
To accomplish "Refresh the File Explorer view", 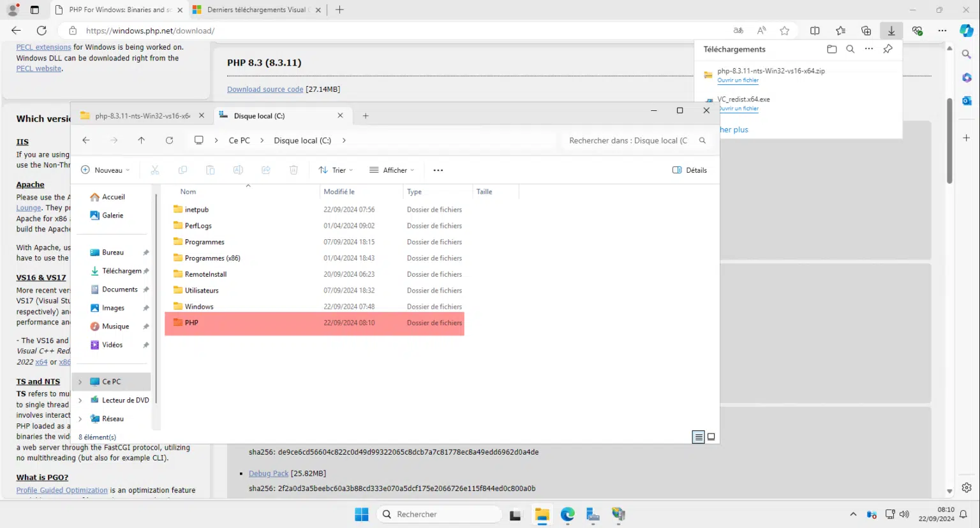I will tap(169, 140).
